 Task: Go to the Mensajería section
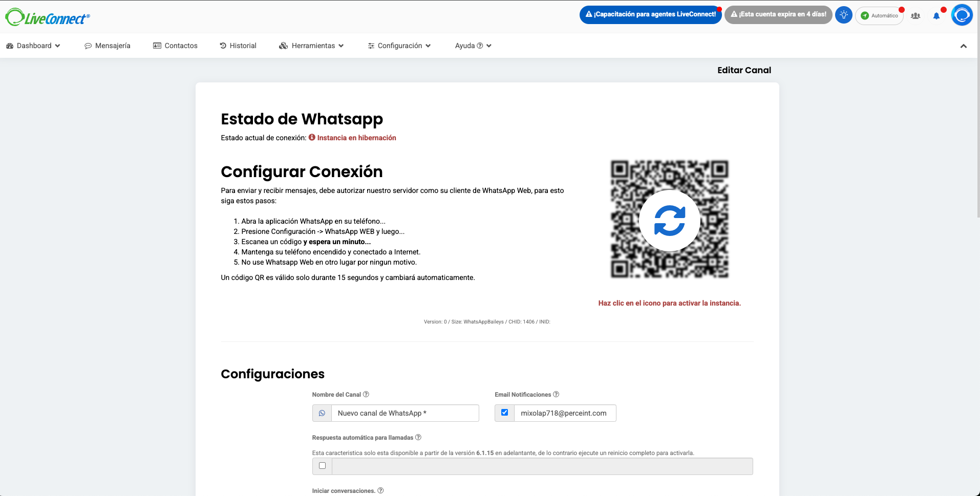(108, 46)
